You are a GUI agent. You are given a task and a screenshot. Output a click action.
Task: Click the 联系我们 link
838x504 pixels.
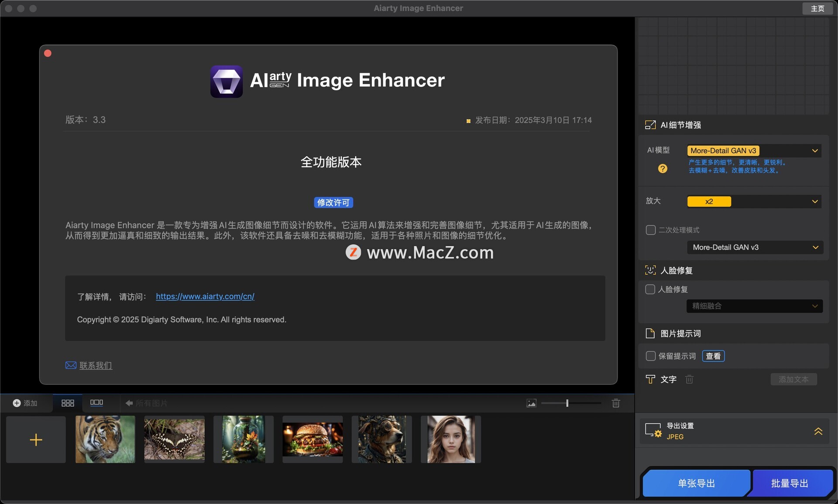pos(96,365)
